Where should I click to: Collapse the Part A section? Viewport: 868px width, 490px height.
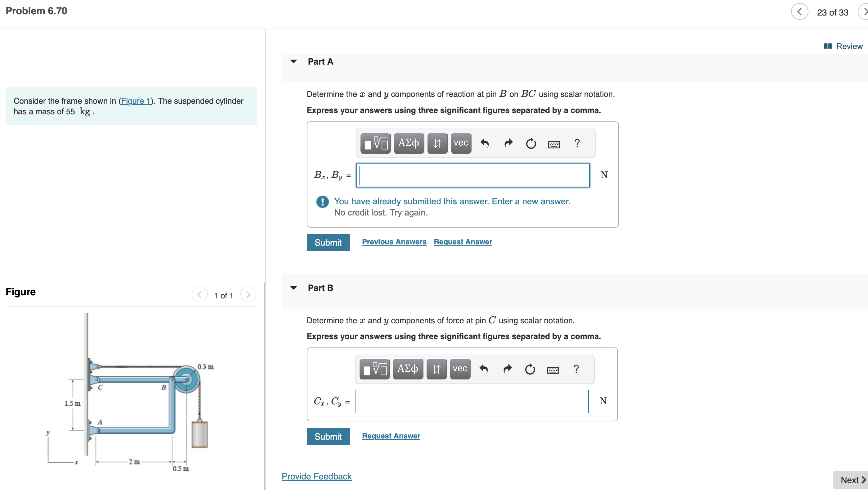click(293, 61)
